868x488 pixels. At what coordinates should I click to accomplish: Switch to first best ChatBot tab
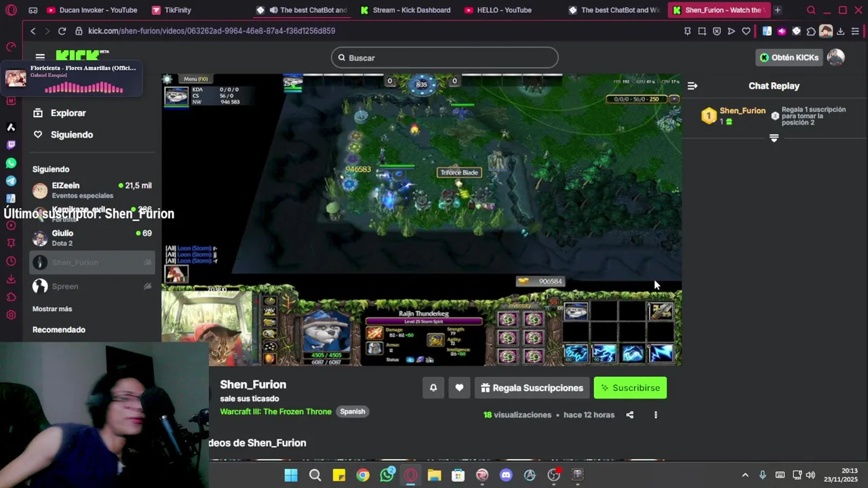pyautogui.click(x=302, y=10)
